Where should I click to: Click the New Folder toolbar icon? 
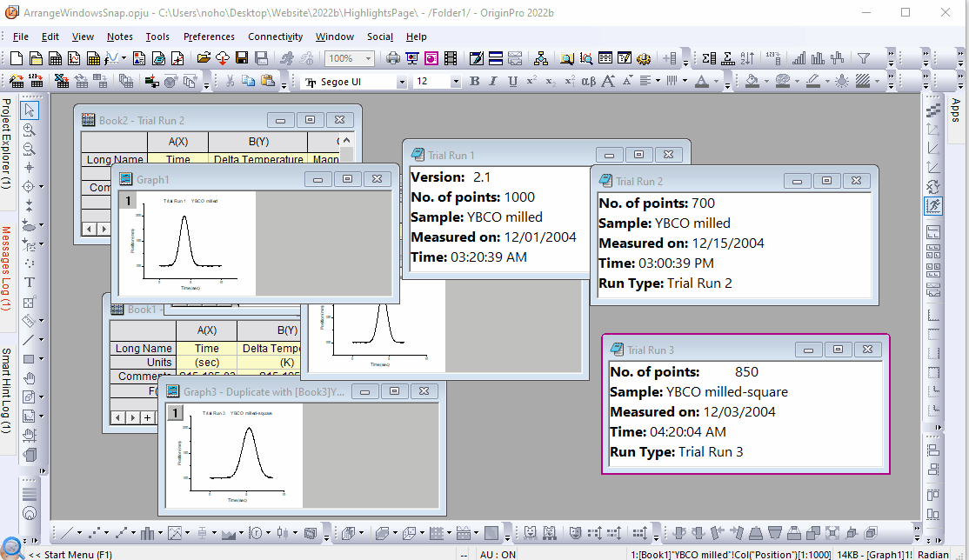click(37, 59)
